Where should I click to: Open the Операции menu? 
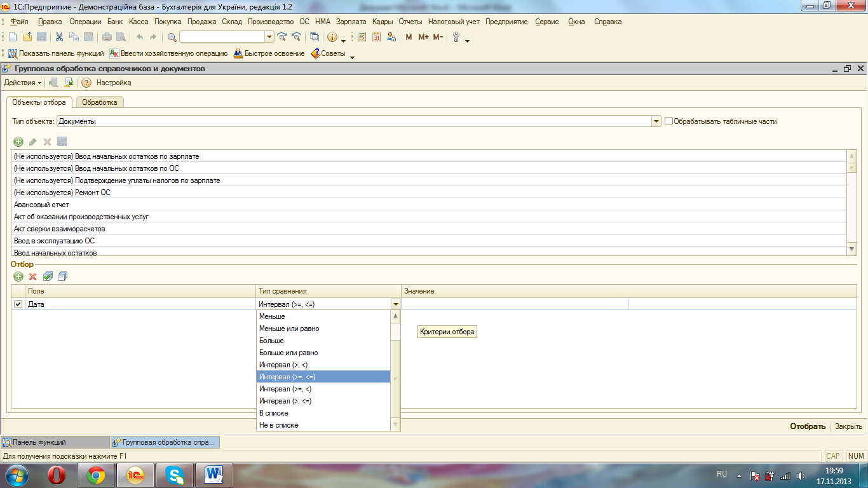click(x=85, y=22)
